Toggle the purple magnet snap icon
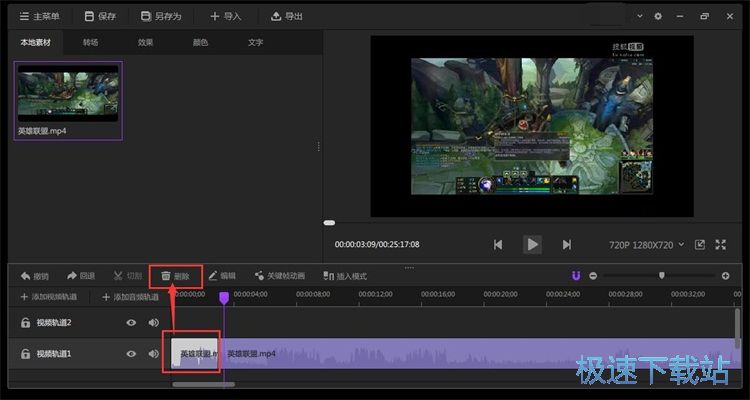750x400 pixels. pos(576,276)
